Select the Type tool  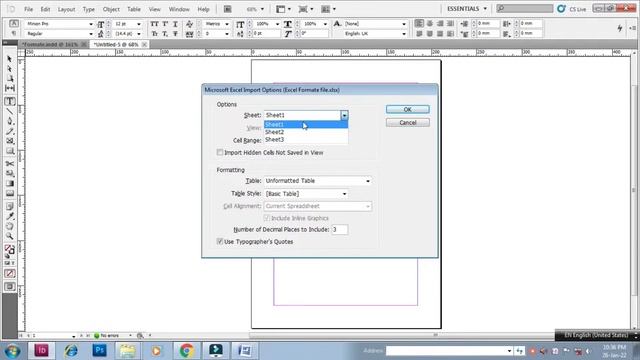pyautogui.click(x=10, y=101)
